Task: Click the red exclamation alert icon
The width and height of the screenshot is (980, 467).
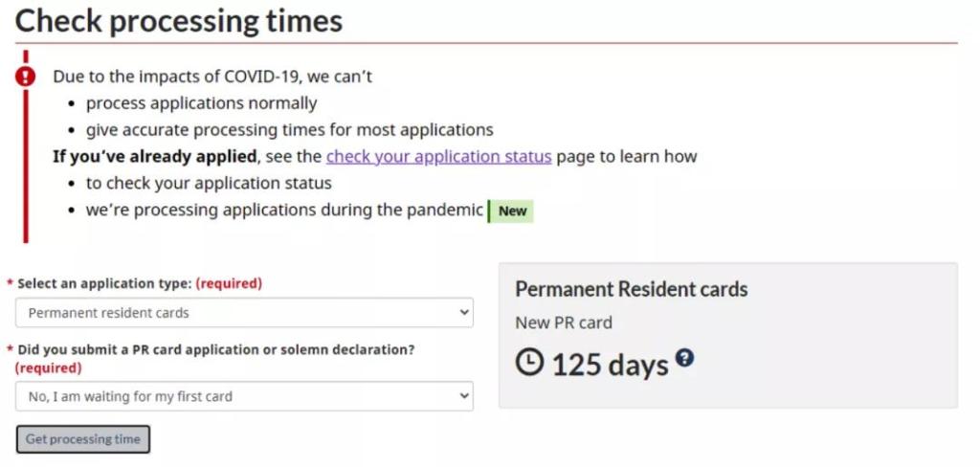Action: (26, 77)
